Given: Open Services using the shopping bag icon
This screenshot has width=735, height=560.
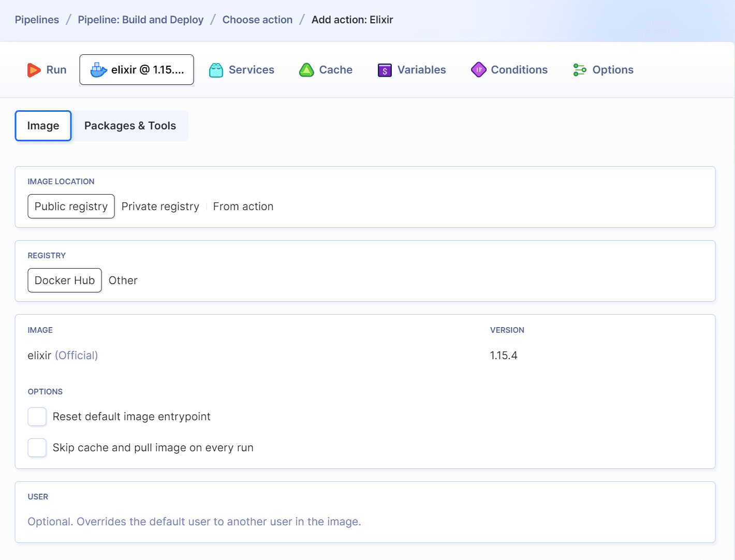Looking at the screenshot, I should coord(217,69).
